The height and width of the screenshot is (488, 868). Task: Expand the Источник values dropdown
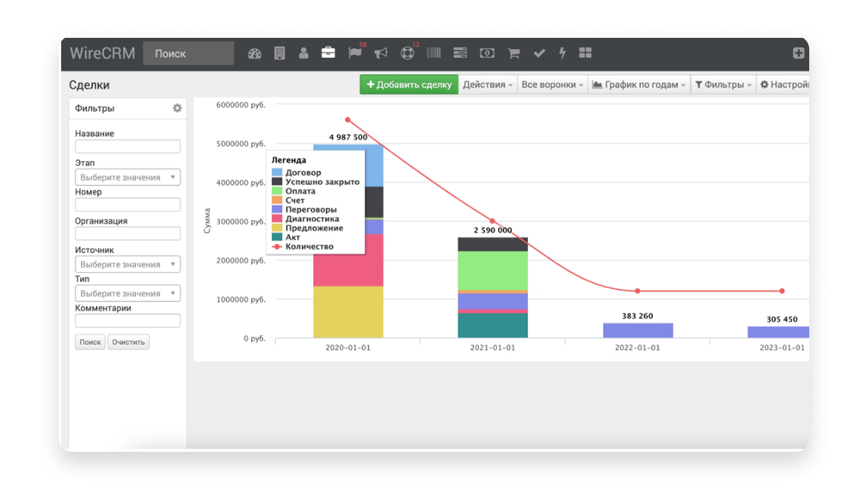tap(127, 264)
